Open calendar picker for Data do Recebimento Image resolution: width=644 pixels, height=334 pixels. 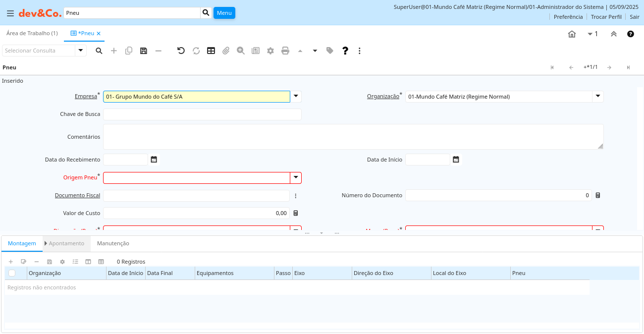[x=154, y=160]
